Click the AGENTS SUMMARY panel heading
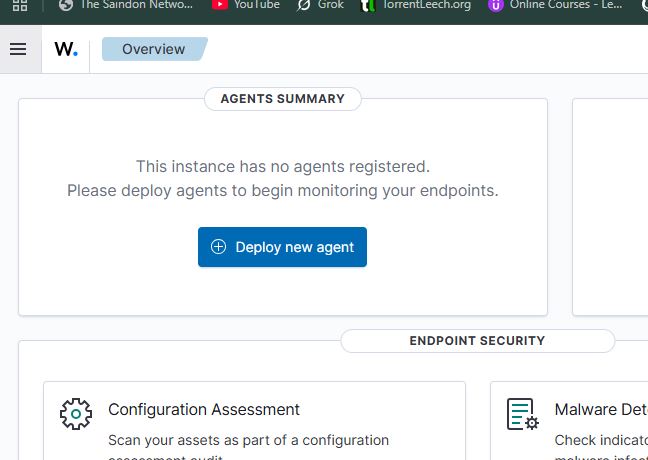The width and height of the screenshot is (648, 460). pyautogui.click(x=283, y=99)
